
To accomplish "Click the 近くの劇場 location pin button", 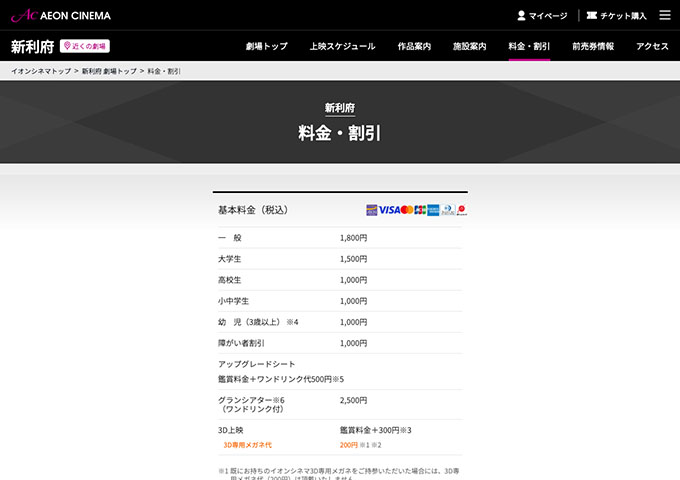I will click(85, 46).
